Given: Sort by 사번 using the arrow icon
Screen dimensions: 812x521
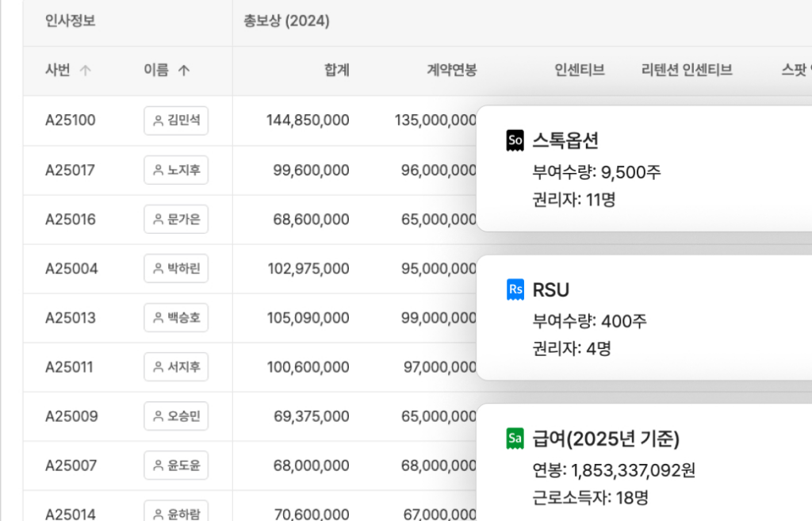Looking at the screenshot, I should [86, 71].
